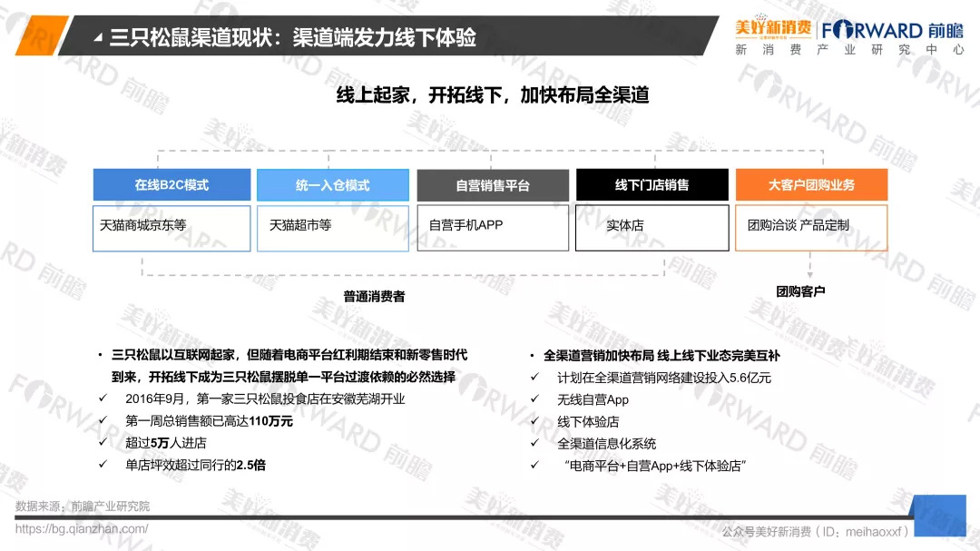Click the line 线下体验店
The image size is (980, 551).
[587, 421]
